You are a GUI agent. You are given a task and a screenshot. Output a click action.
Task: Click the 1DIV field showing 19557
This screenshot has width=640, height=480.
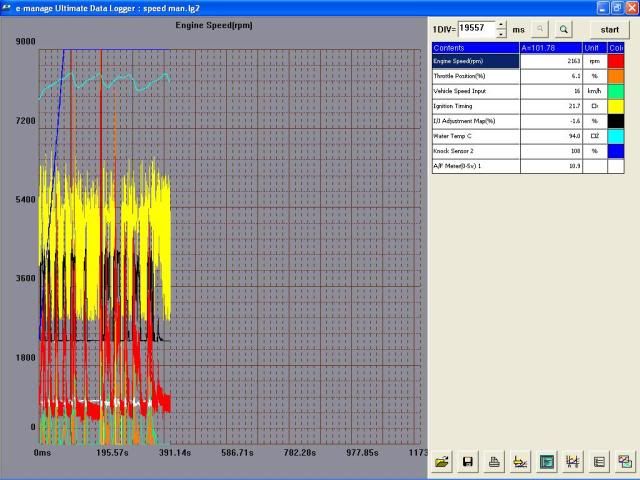coord(477,29)
